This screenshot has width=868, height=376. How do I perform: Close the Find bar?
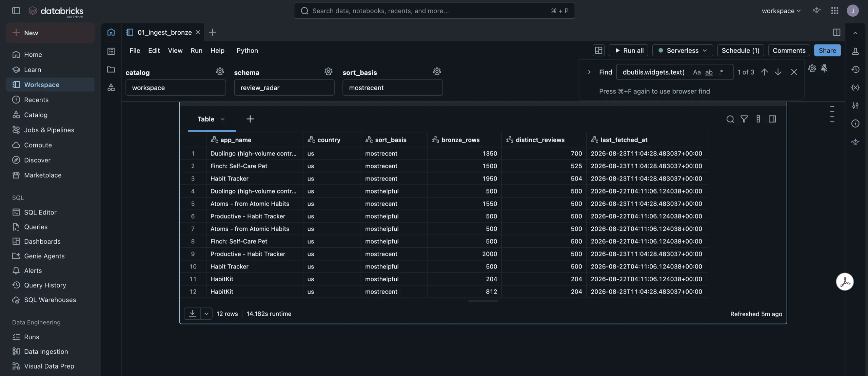[794, 72]
